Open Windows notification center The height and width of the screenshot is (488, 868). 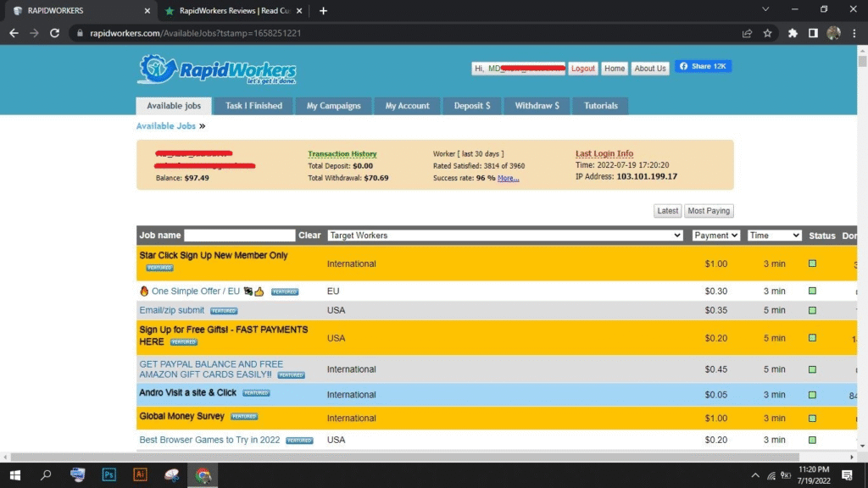coord(847,475)
